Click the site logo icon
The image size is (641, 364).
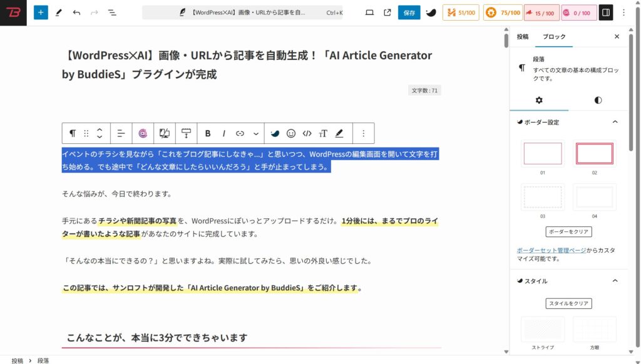pyautogui.click(x=13, y=13)
